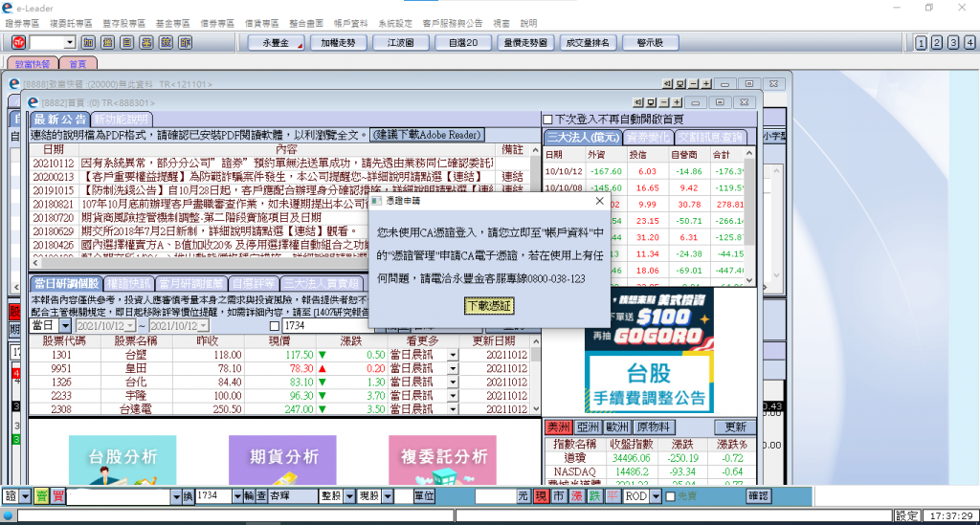Click the 加權走勢 toolbar button

coord(338,42)
